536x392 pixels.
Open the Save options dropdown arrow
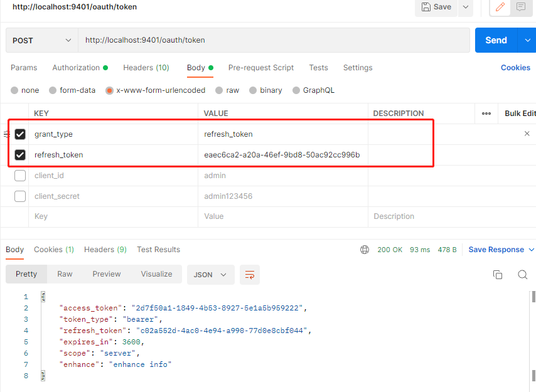tap(466, 7)
